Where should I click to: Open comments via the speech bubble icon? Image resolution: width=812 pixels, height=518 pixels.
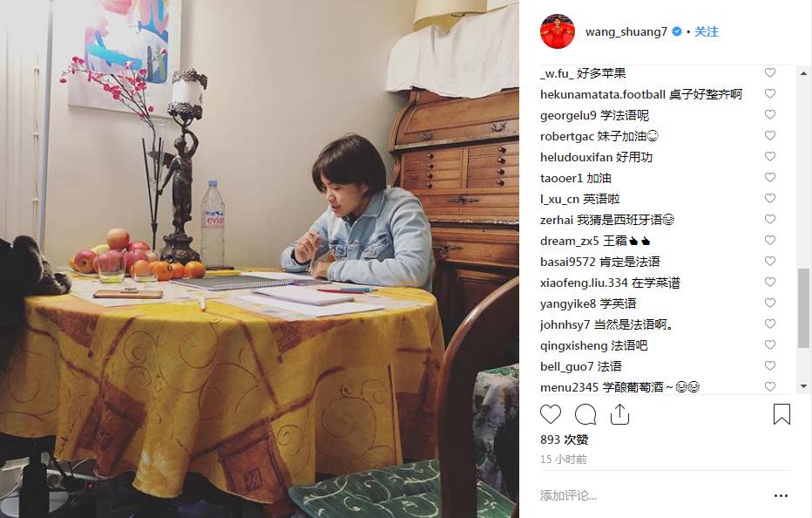(x=585, y=414)
